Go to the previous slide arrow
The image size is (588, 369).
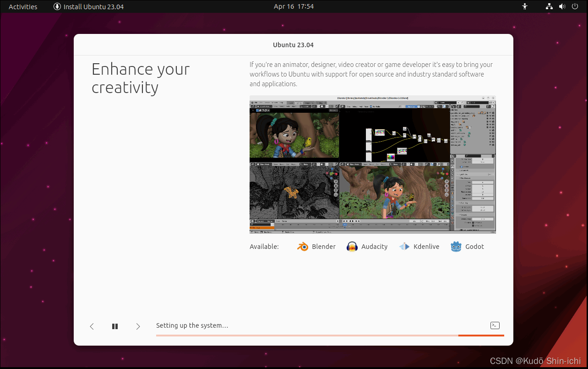[x=92, y=326]
